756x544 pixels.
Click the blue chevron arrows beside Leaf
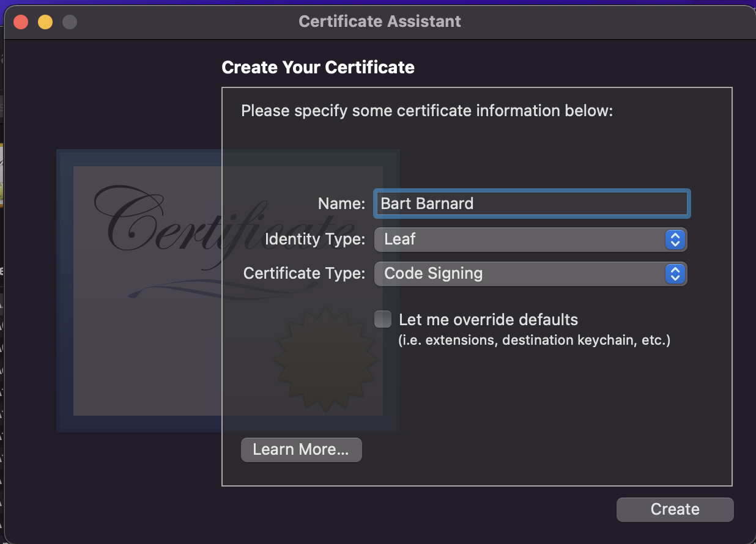pos(675,240)
